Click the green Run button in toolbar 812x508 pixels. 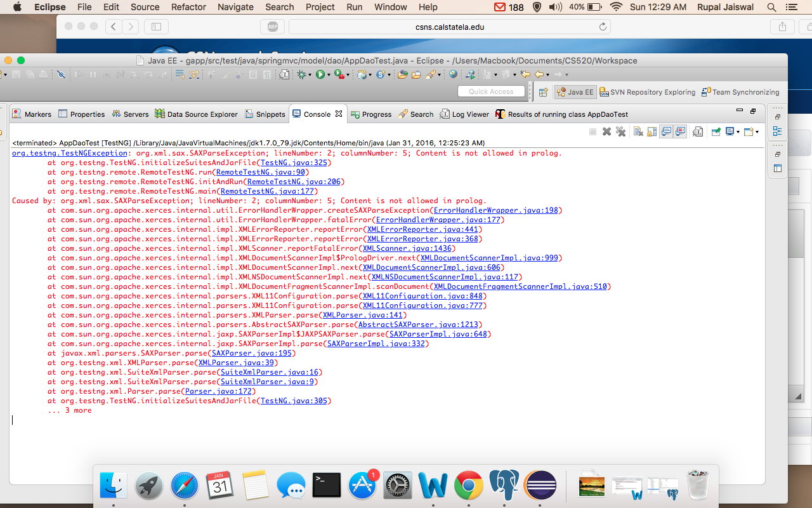click(x=320, y=75)
